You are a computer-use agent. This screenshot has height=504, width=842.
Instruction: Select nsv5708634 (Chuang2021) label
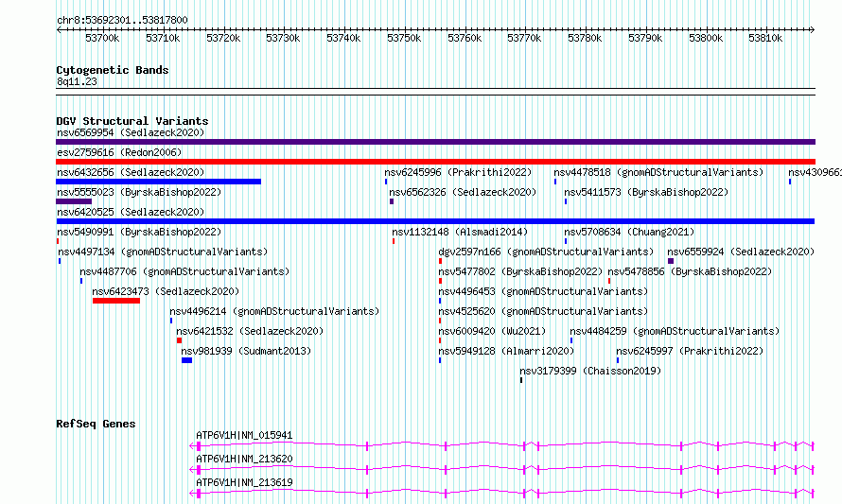coord(629,232)
